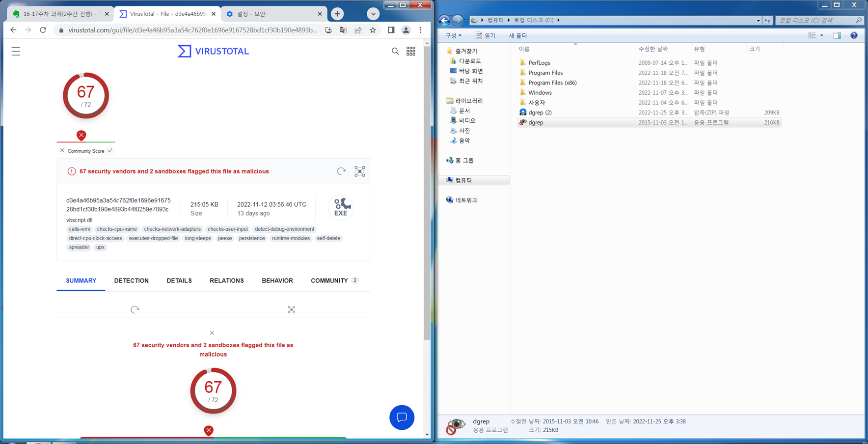The height and width of the screenshot is (444, 868).
Task: Click the calls-wmi tag
Action: coord(80,229)
